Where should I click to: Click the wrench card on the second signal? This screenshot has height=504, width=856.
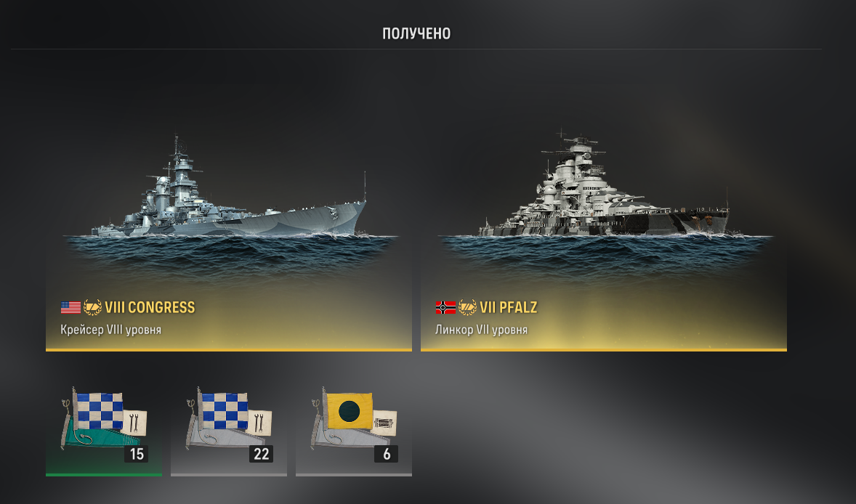click(x=259, y=423)
